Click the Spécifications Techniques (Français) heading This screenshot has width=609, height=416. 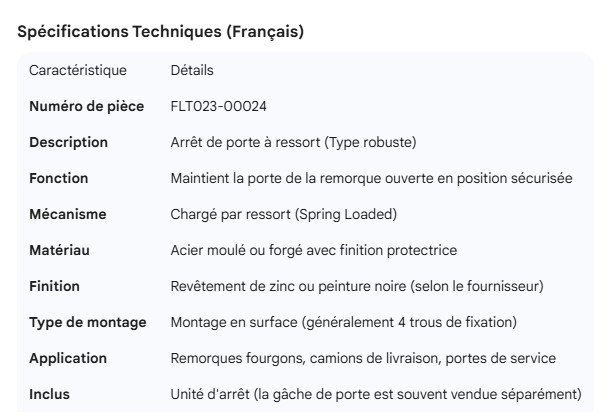pos(161,32)
